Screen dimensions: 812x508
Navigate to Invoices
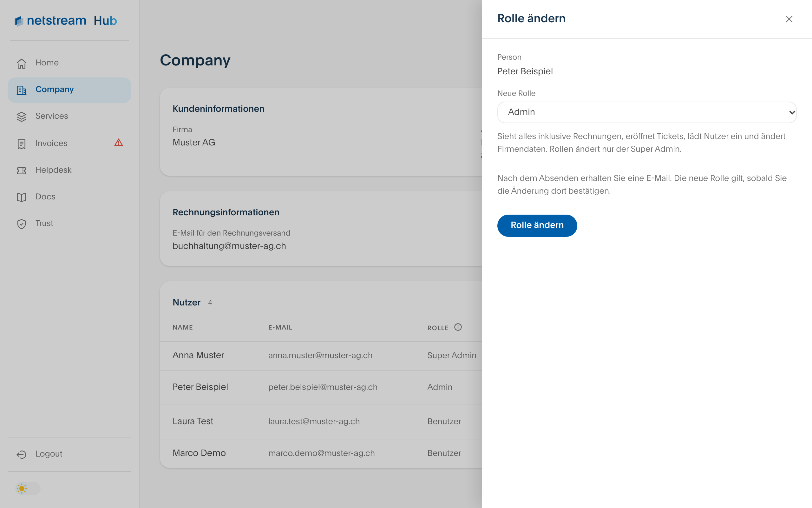(69, 144)
